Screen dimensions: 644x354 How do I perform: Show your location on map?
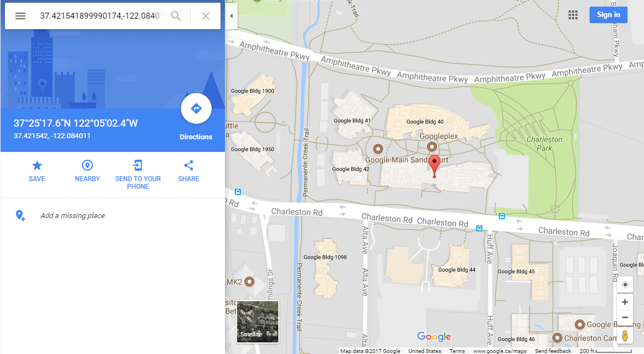(625, 285)
